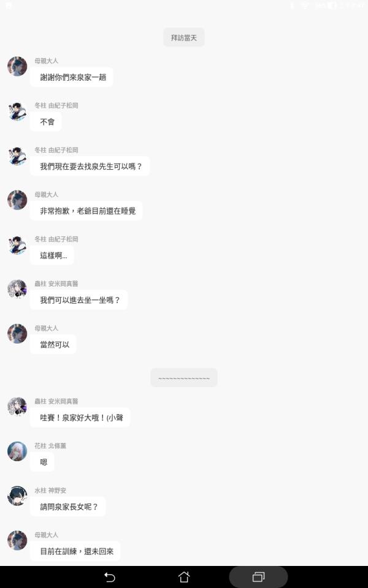Tap 水柱 神野安 avatar icon
The image size is (368, 588).
tap(17, 496)
